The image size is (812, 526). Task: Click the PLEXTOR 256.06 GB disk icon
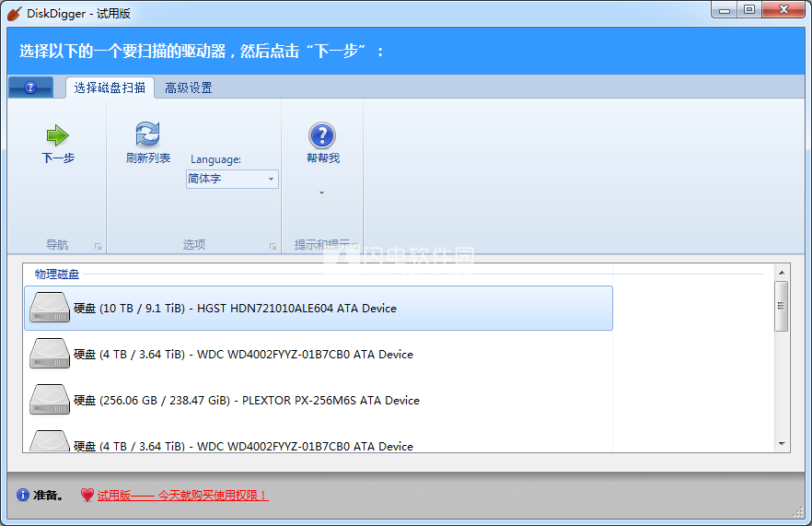[50, 400]
